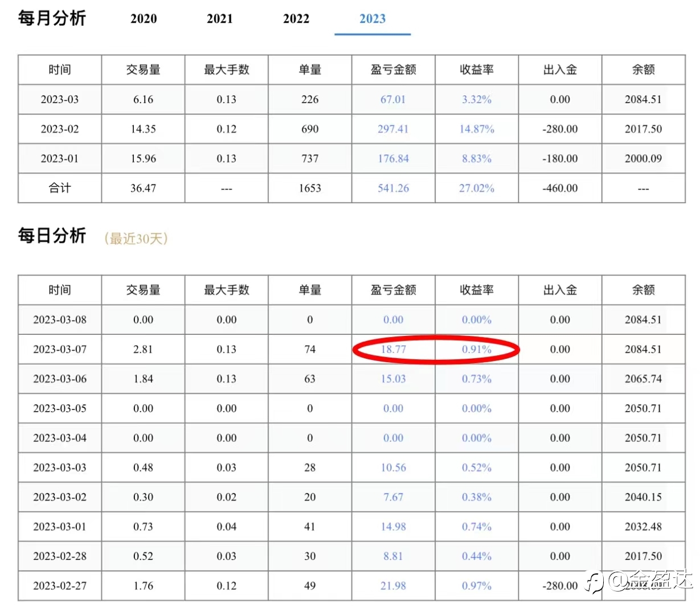Click total volume value 36.47
The image size is (700, 615).
tap(143, 188)
